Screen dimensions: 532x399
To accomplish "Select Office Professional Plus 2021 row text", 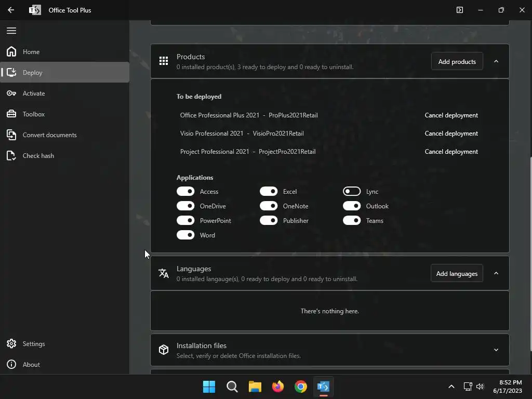I will 249,115.
